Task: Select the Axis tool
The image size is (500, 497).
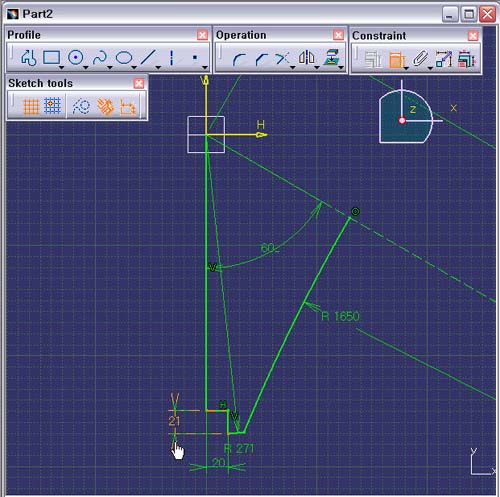Action: [x=171, y=58]
